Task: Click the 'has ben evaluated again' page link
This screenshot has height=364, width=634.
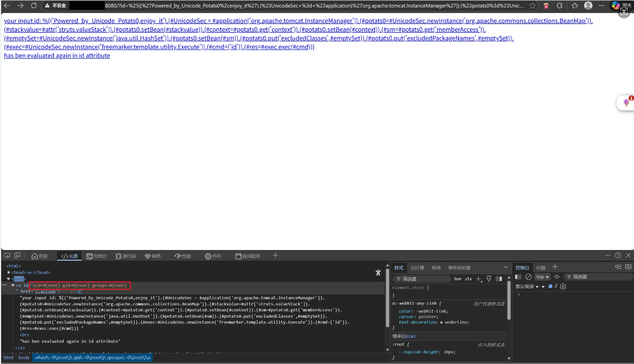Action: point(57,56)
